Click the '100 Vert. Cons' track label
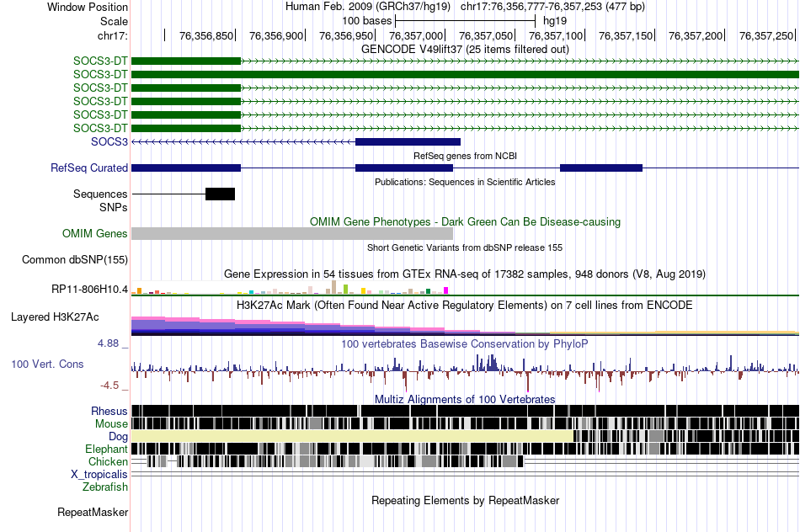 click(47, 364)
